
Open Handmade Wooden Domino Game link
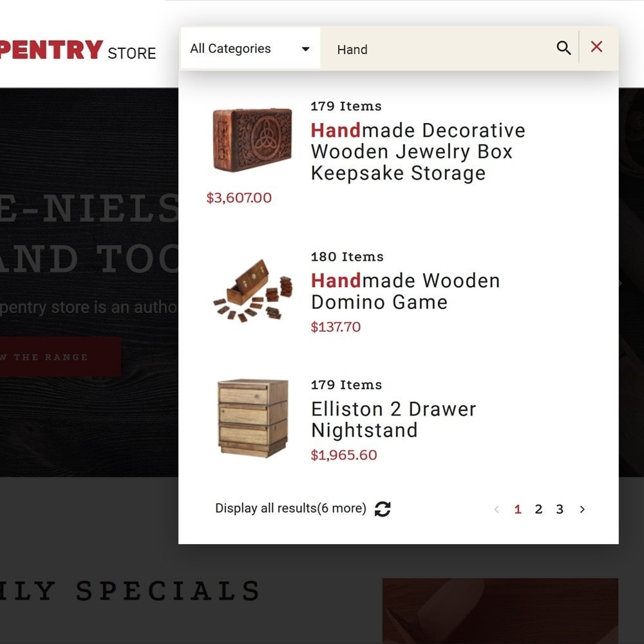[405, 291]
